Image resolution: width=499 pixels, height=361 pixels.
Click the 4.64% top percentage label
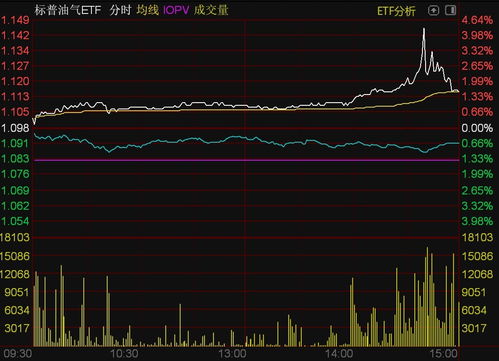click(477, 20)
